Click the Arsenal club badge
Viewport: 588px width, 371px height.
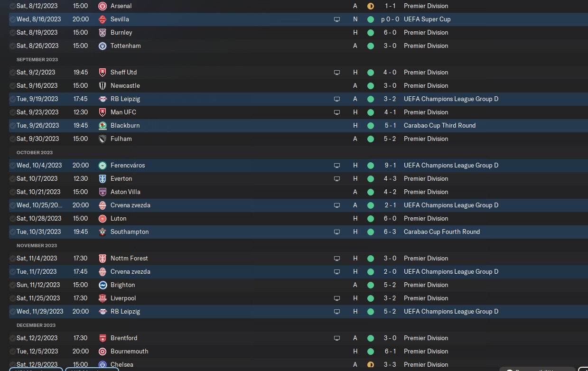tap(102, 6)
